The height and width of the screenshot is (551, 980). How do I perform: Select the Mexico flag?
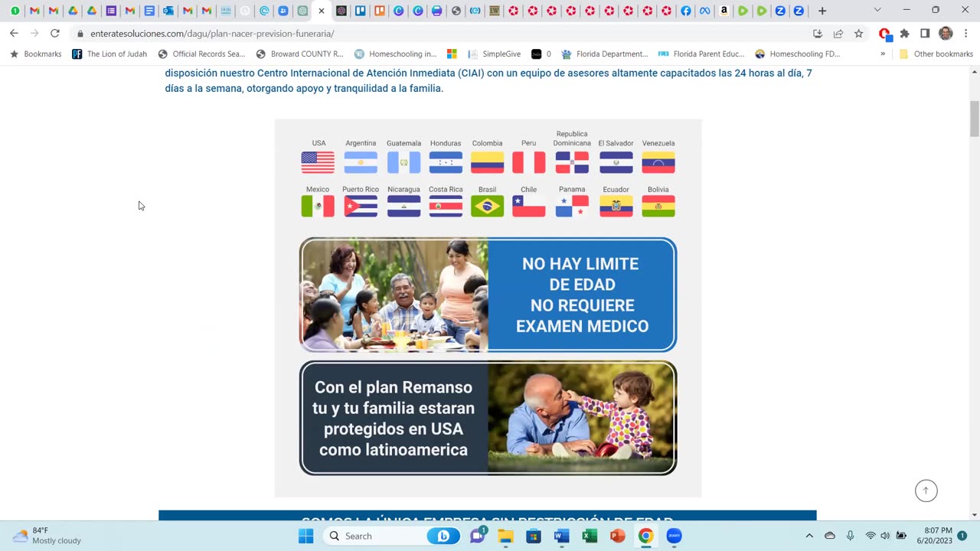pyautogui.click(x=318, y=206)
